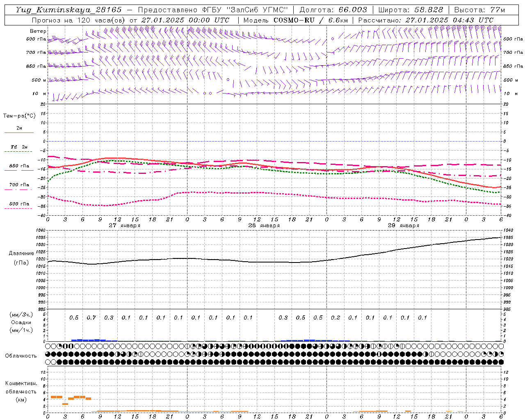Viewport: 525px width, 420px height.
Task: Click the 'Ветер' wind panel label
Action: pyautogui.click(x=38, y=31)
